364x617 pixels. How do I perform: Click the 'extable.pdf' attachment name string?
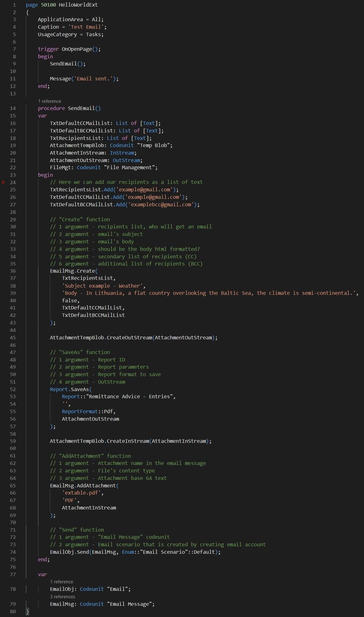(x=81, y=493)
